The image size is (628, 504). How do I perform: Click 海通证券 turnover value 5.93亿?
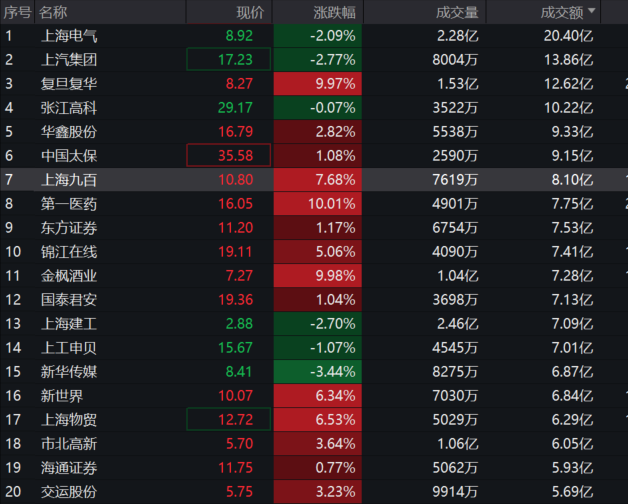pos(572,468)
